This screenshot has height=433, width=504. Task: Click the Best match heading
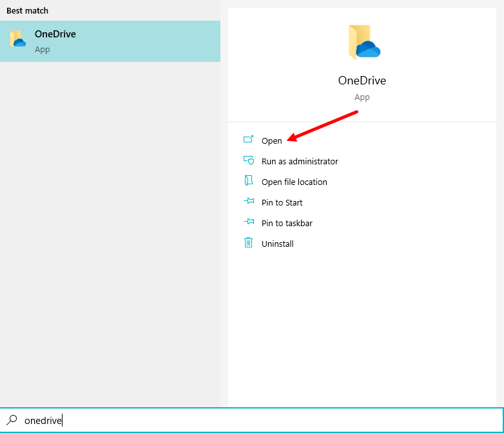coord(27,10)
